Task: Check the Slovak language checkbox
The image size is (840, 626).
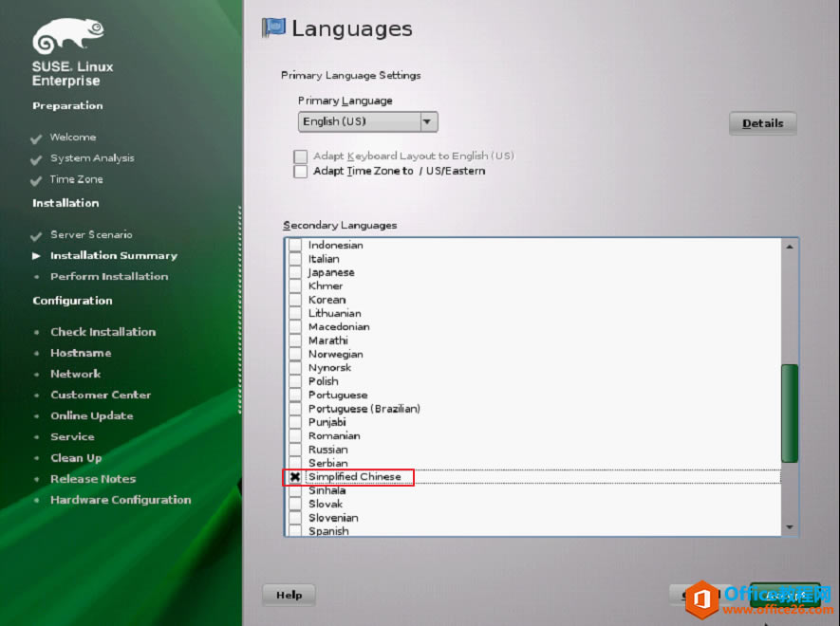Action: click(x=295, y=504)
